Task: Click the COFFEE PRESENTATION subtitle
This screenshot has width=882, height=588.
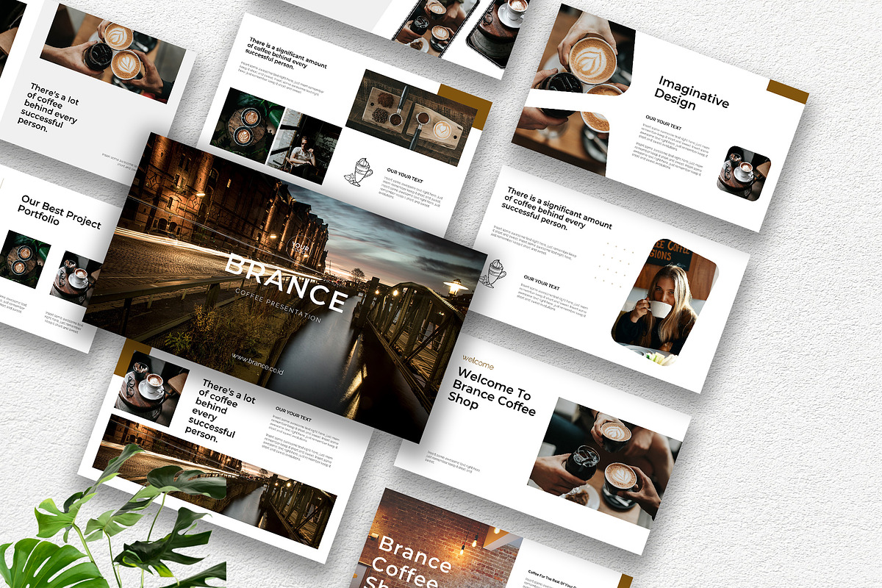Action: [278, 305]
